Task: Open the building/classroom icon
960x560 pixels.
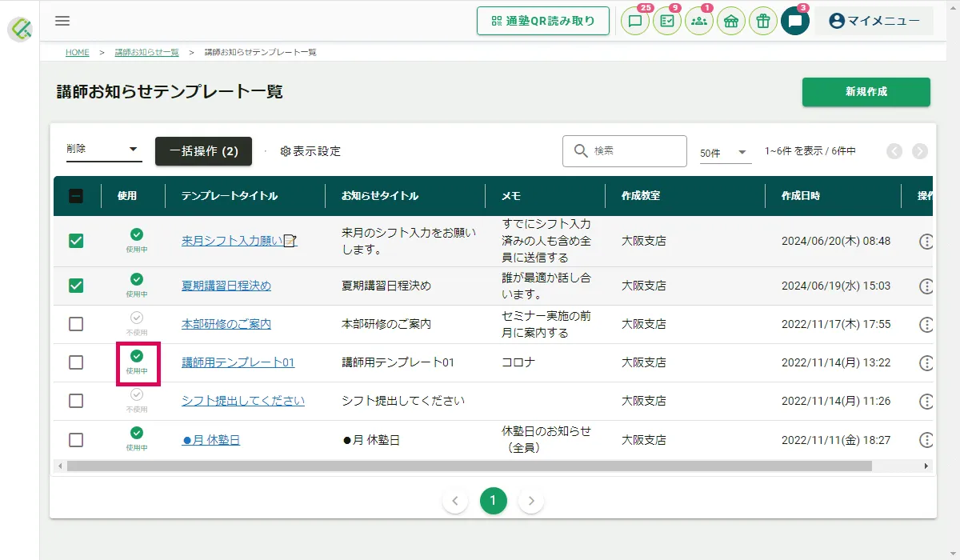Action: tap(731, 21)
